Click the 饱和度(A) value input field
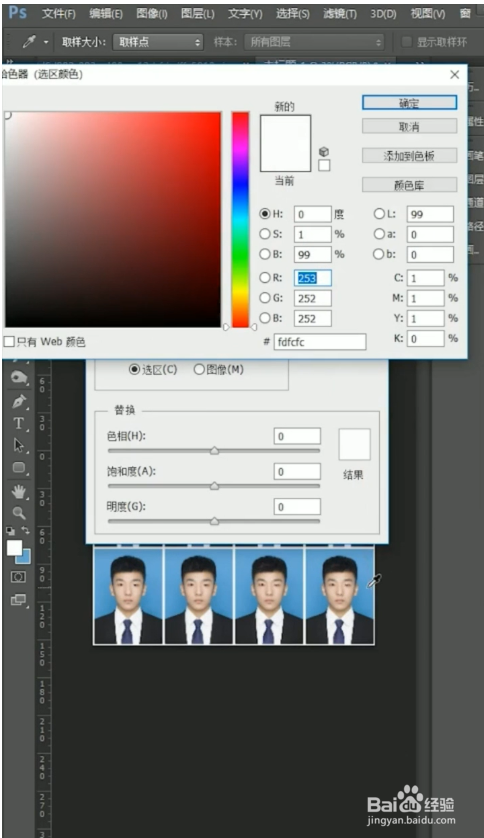Viewport: 484px width, 838px height. pyautogui.click(x=297, y=471)
